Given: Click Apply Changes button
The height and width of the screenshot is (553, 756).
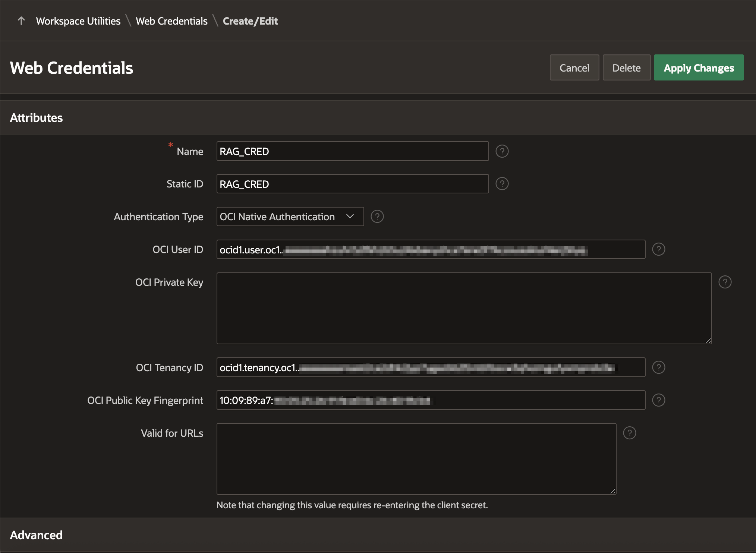Looking at the screenshot, I should tap(699, 68).
